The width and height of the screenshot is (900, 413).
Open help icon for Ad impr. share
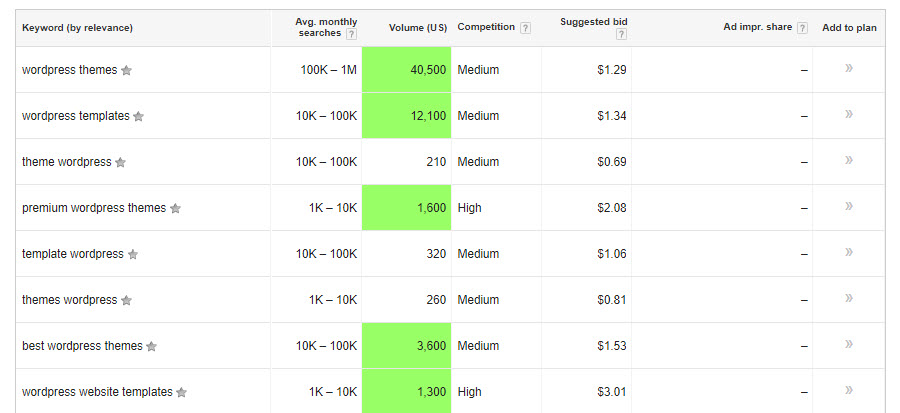click(x=802, y=28)
